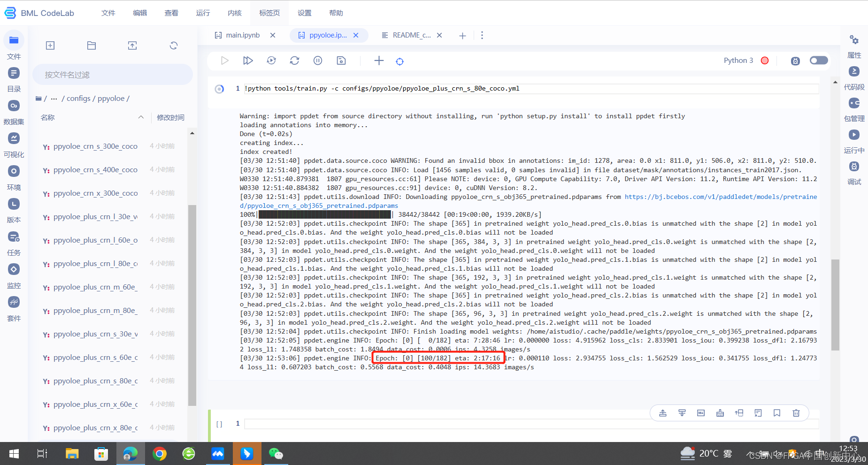Insert cell above via cell toolbar
The height and width of the screenshot is (465, 868).
pos(663,413)
